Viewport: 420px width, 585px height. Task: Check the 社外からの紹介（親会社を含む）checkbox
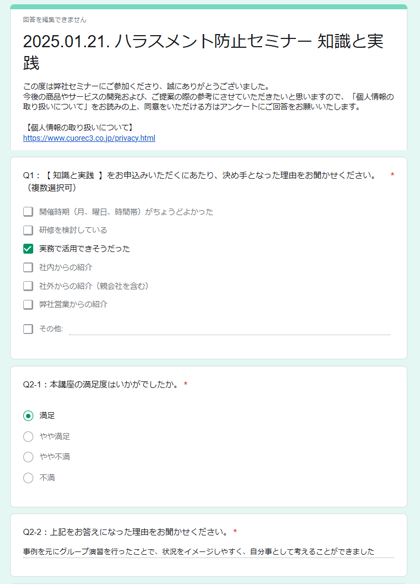(x=28, y=286)
